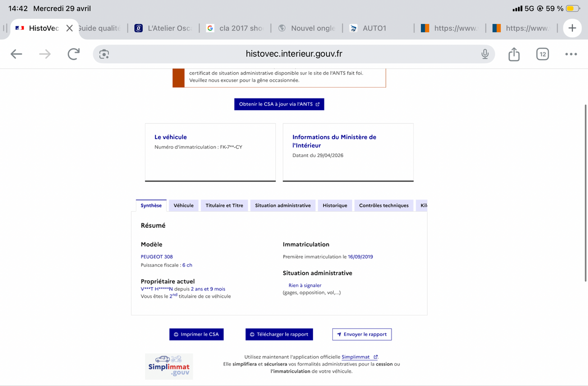
Task: Switch to the Guide qualité tab
Action: click(x=99, y=28)
